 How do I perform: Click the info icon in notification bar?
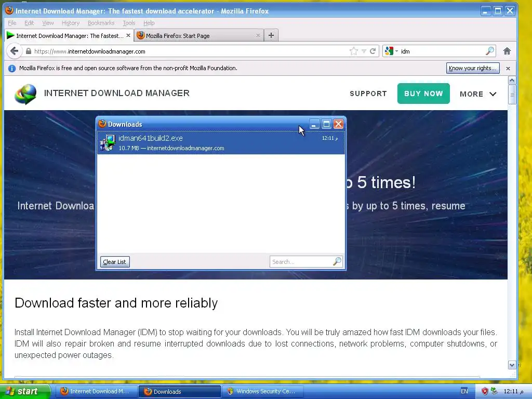pos(12,68)
